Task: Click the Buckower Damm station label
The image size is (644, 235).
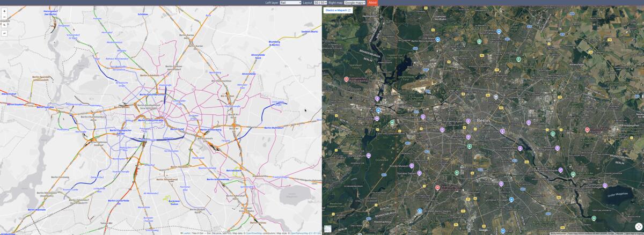Action: pos(174,203)
